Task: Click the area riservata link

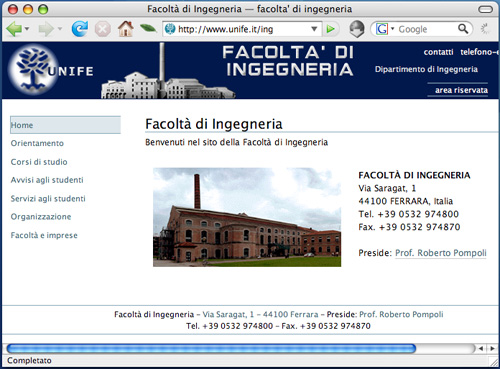Action: (x=461, y=90)
